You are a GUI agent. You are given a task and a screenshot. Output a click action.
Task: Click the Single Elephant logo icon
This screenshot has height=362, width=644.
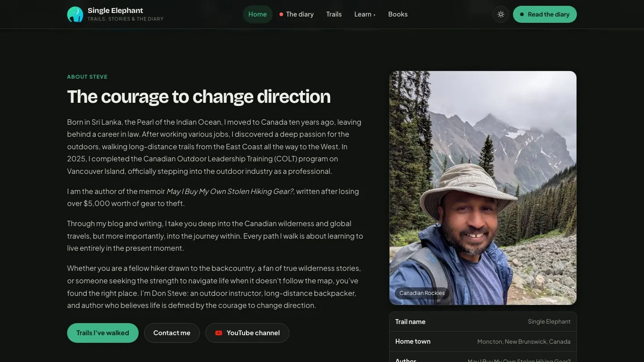tap(75, 14)
